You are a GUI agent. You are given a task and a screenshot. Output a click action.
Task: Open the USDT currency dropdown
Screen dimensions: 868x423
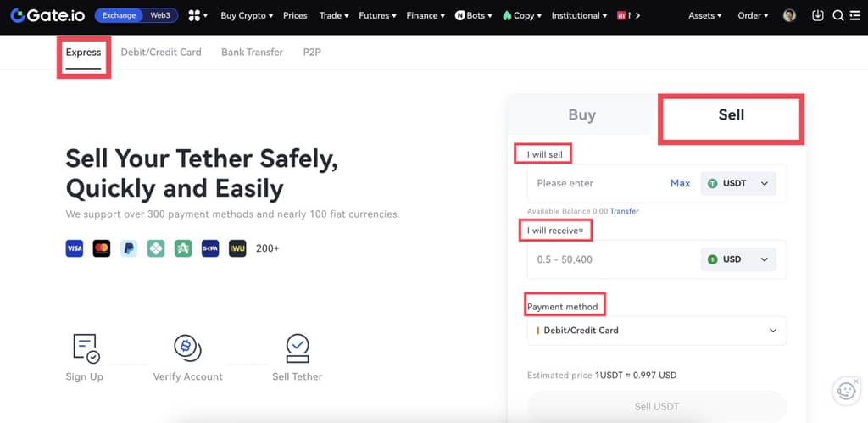(738, 183)
